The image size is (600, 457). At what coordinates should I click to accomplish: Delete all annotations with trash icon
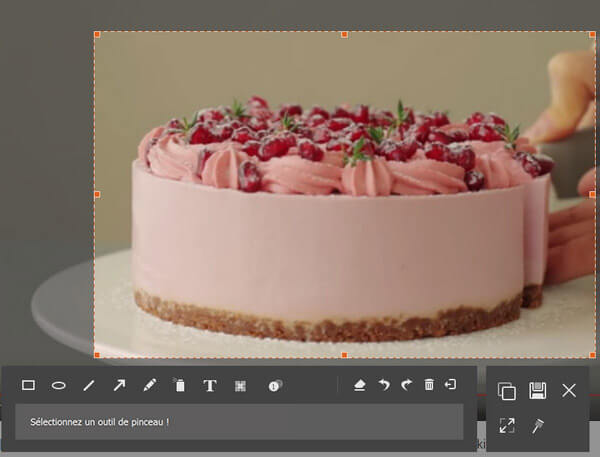429,385
